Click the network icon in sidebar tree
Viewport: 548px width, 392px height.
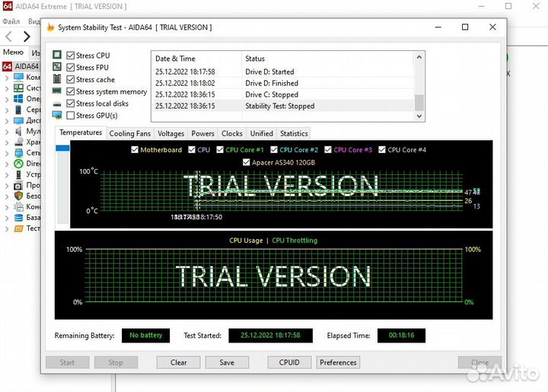pyautogui.click(x=20, y=152)
